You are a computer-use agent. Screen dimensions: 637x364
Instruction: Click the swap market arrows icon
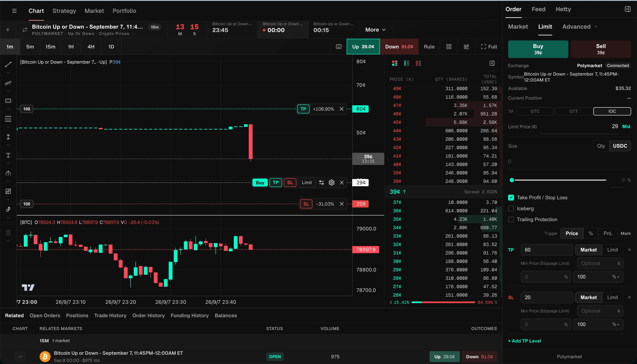pos(24,30)
